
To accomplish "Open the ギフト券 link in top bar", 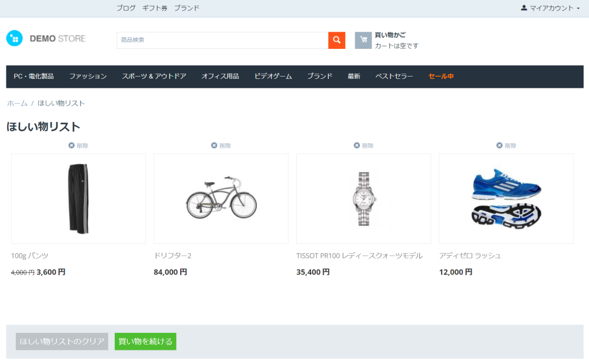I will tap(155, 8).
